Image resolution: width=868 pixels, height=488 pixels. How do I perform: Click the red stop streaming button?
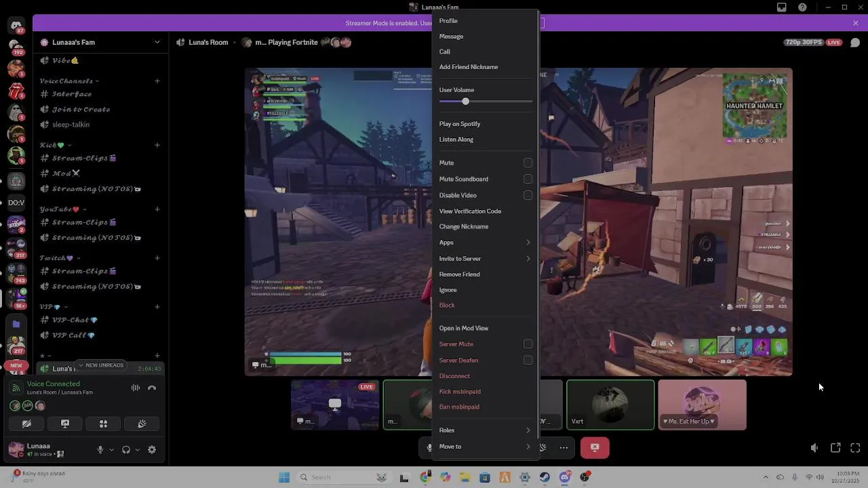click(x=595, y=447)
